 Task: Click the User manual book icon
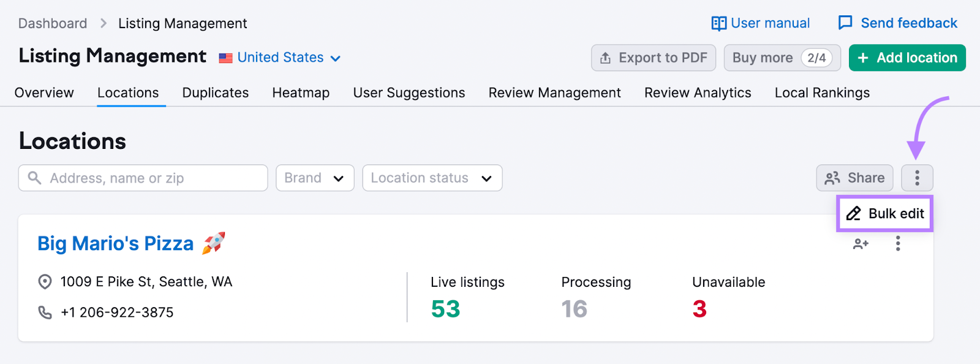tap(718, 23)
